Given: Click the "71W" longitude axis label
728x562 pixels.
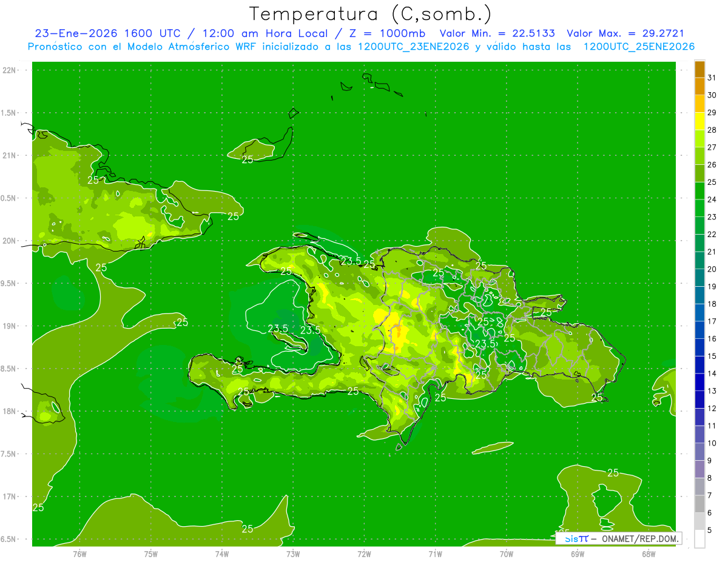Looking at the screenshot, I should coord(435,554).
